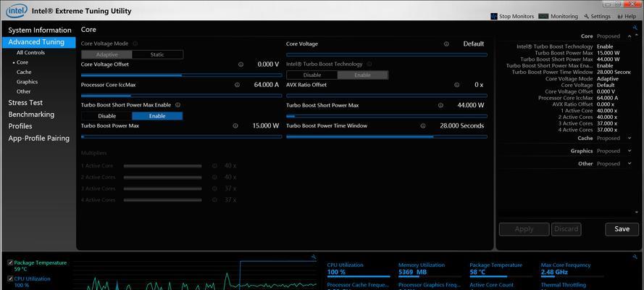The height and width of the screenshot is (290, 644).
Task: Go to Stress Test section
Action: (25, 103)
